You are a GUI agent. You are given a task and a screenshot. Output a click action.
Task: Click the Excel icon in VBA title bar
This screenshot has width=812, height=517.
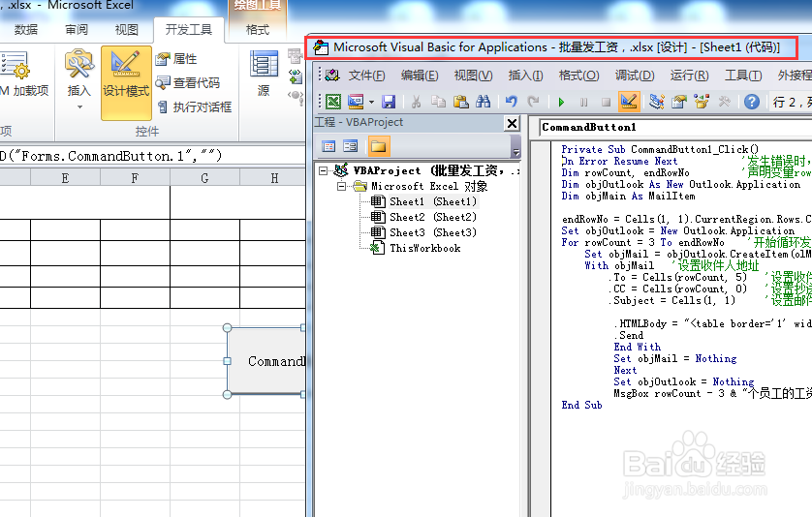321,47
